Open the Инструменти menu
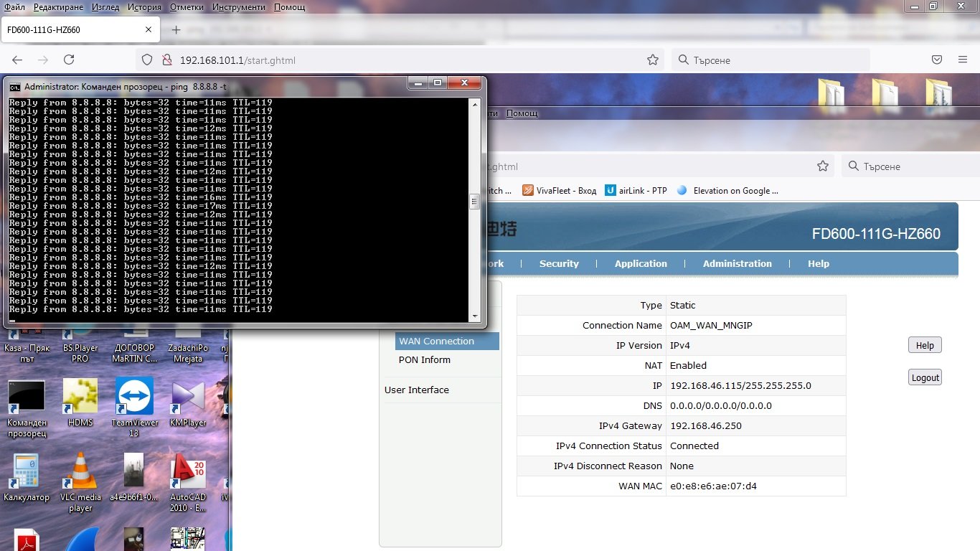 click(239, 7)
